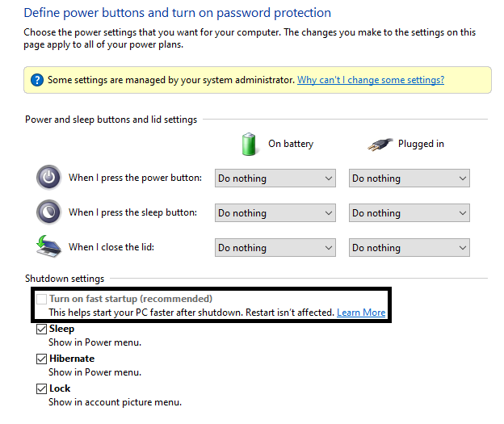This screenshot has height=424, width=504.
Task: Open Why can't I change some settings link
Action: click(x=371, y=80)
